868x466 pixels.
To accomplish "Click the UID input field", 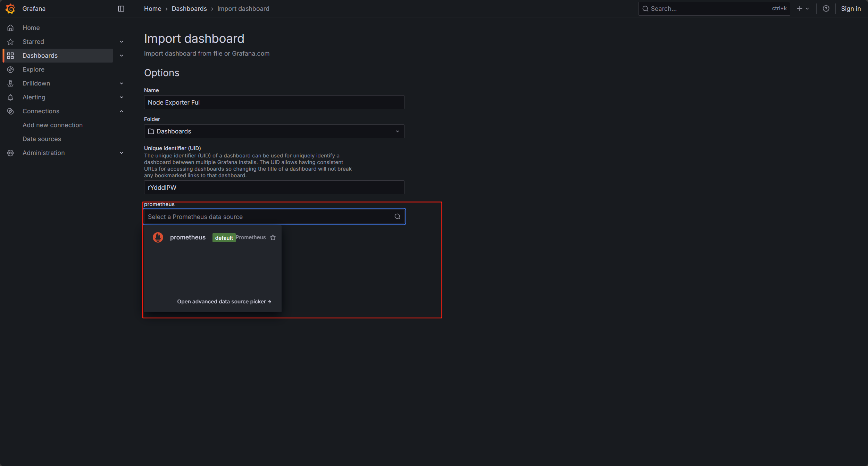I will click(x=274, y=187).
